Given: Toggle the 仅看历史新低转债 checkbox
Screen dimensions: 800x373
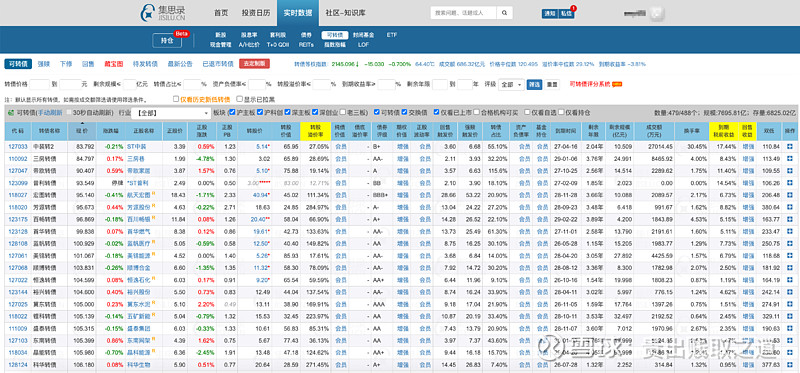Looking at the screenshot, I should 176,100.
